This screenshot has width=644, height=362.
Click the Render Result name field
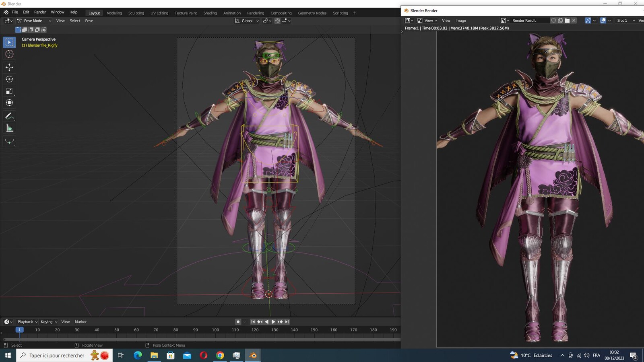tap(529, 21)
